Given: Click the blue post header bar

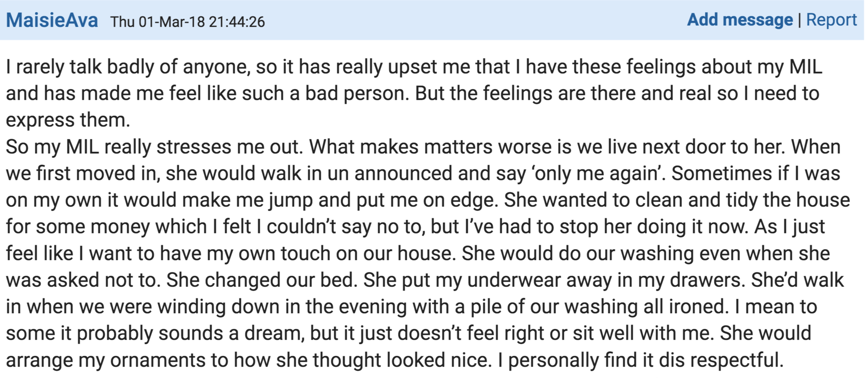Looking at the screenshot, I should tap(432, 20).
